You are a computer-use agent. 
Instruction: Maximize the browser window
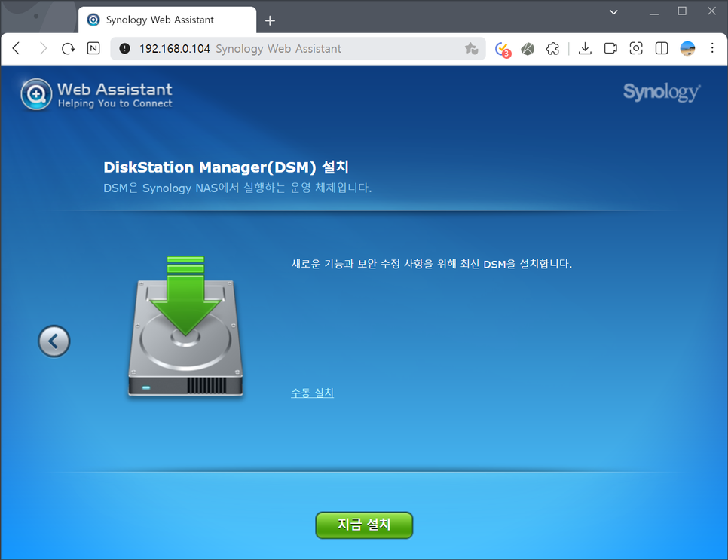[682, 11]
